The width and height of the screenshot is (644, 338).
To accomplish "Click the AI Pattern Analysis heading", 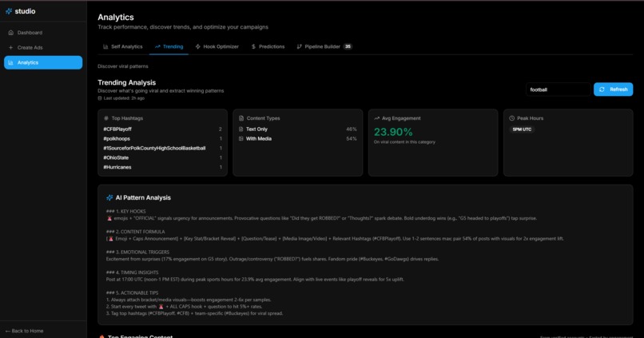I will (143, 197).
